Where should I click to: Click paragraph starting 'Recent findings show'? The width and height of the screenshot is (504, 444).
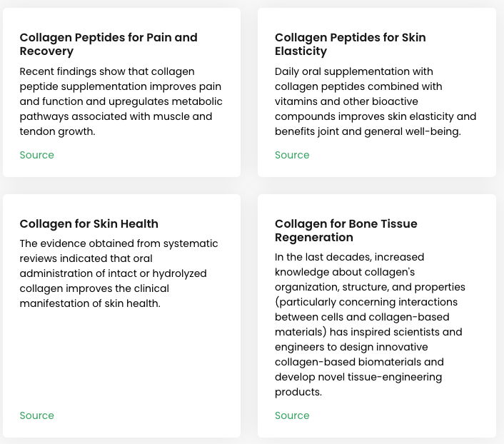pos(121,101)
